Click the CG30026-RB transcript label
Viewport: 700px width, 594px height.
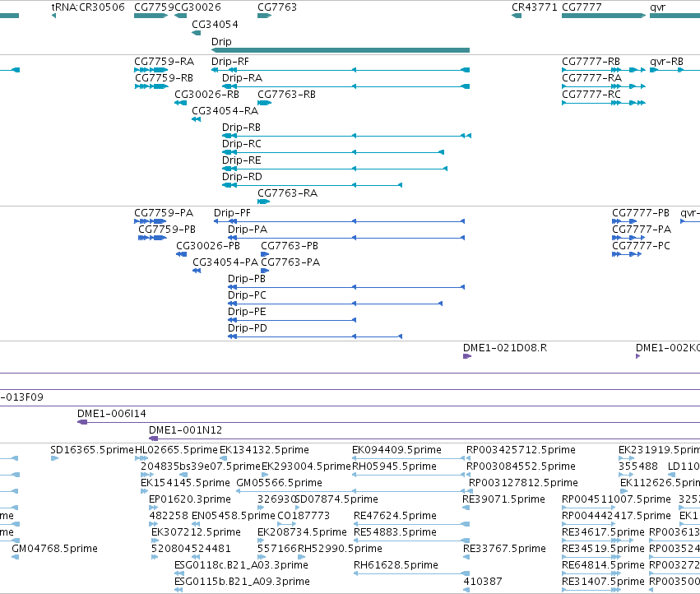pyautogui.click(x=206, y=95)
